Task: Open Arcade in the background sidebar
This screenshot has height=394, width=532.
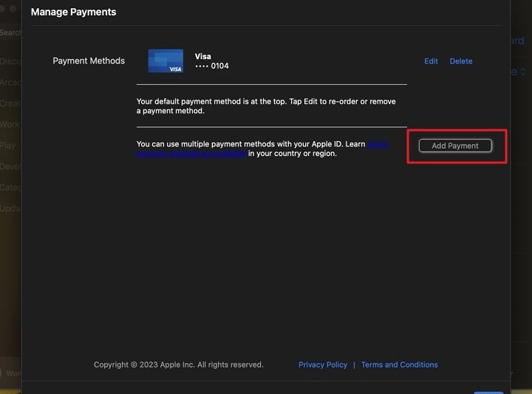Action: coord(10,83)
